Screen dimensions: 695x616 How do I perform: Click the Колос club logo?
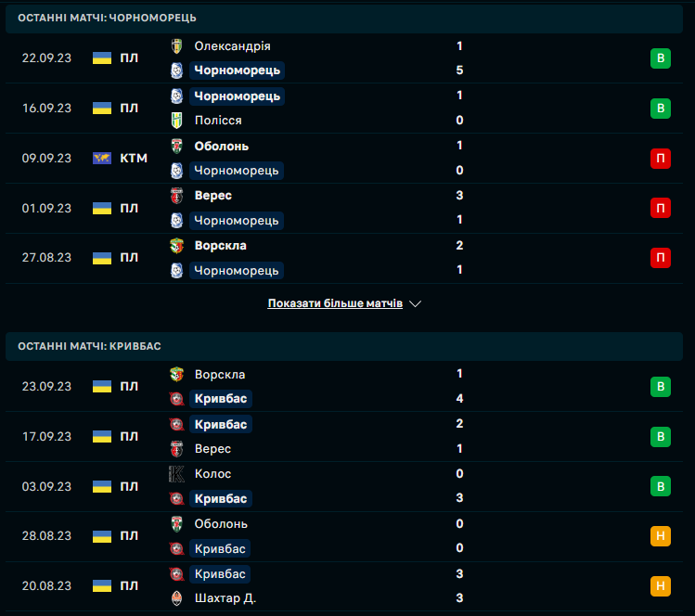pos(176,474)
